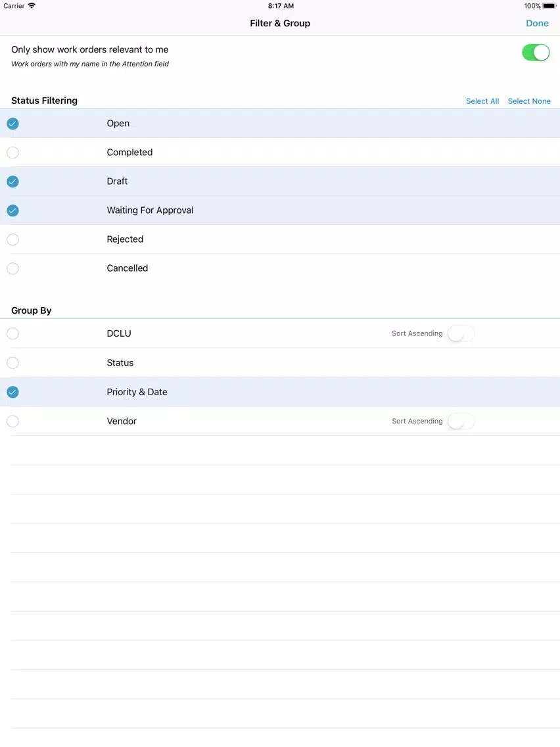The height and width of the screenshot is (747, 560).
Task: Click the 'Filter & Group' title
Action: (x=280, y=24)
